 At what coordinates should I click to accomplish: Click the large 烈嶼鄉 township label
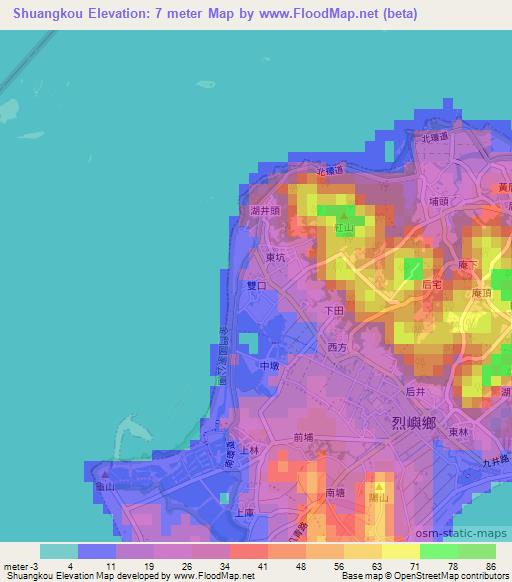pyautogui.click(x=414, y=423)
